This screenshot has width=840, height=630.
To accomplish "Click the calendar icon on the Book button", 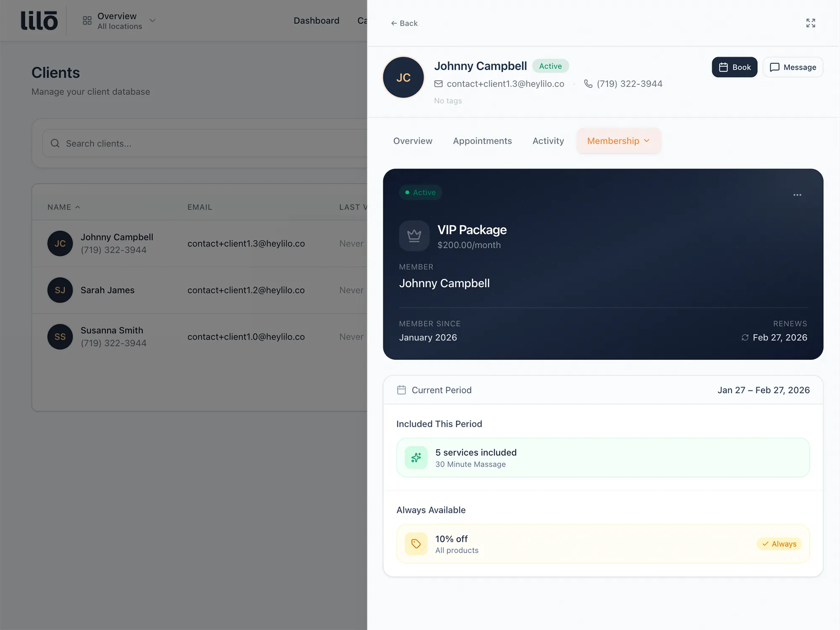I will click(724, 67).
